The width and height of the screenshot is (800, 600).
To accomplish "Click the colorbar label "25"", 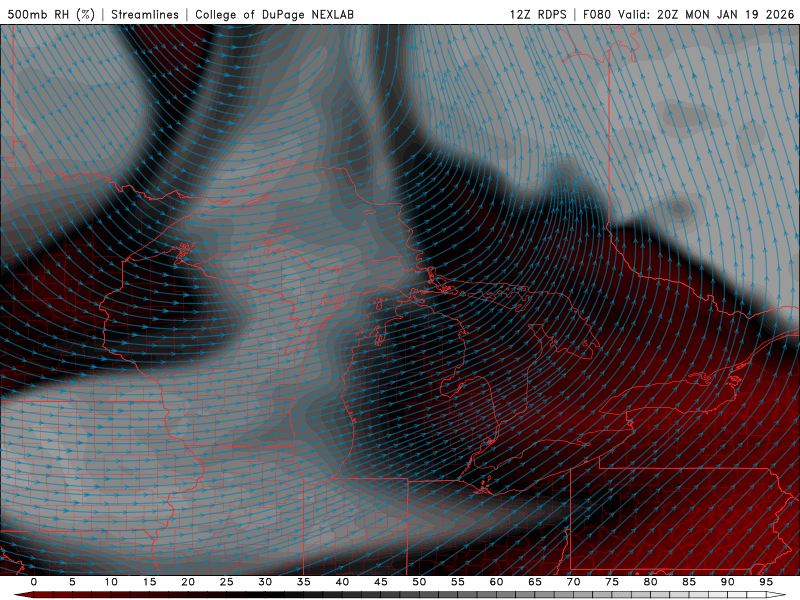I will 227,582.
